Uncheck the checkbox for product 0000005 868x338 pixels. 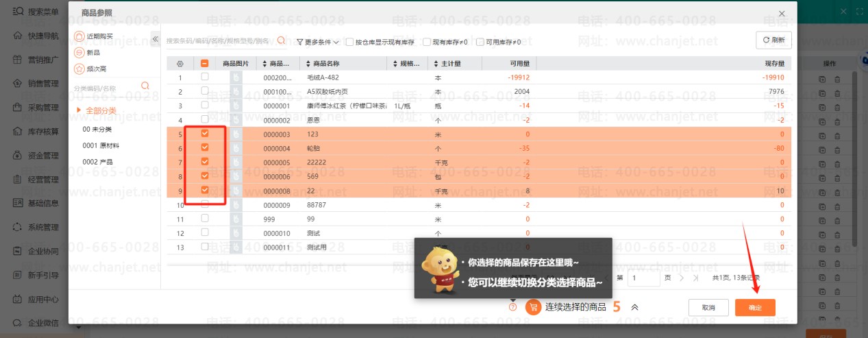coord(205,162)
